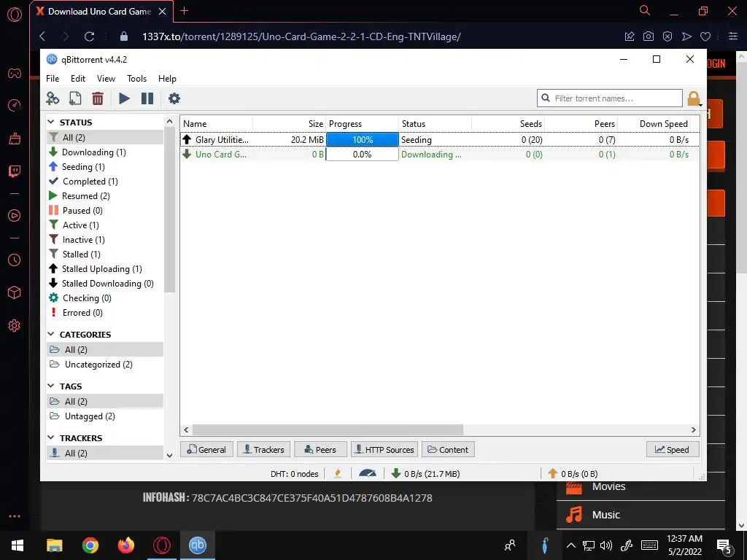747x560 pixels.
Task: Click the sidebar scroll down arrow
Action: (169, 455)
